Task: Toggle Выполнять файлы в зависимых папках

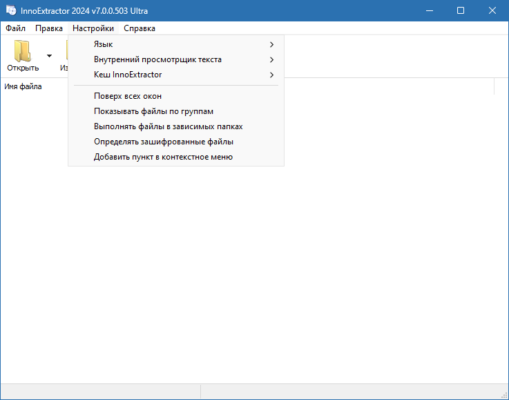Action: point(176,127)
